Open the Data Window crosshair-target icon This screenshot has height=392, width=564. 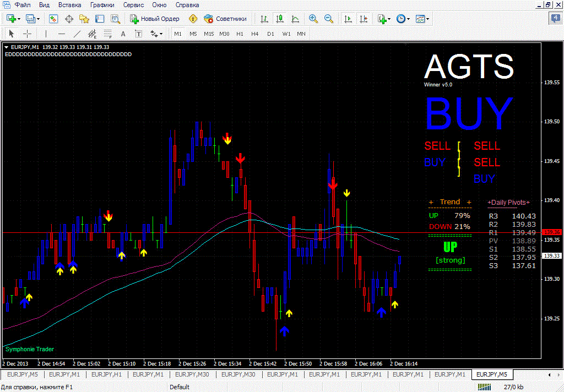click(69, 19)
